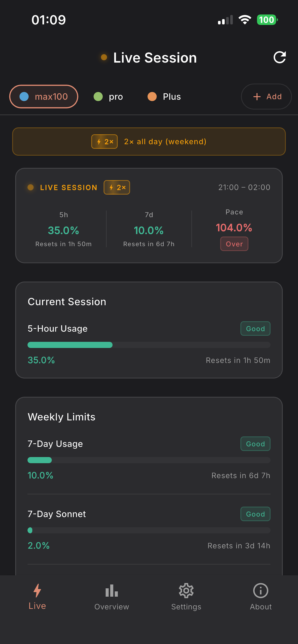Tap the Add account button
Screen dimensions: 298x644
[266, 97]
